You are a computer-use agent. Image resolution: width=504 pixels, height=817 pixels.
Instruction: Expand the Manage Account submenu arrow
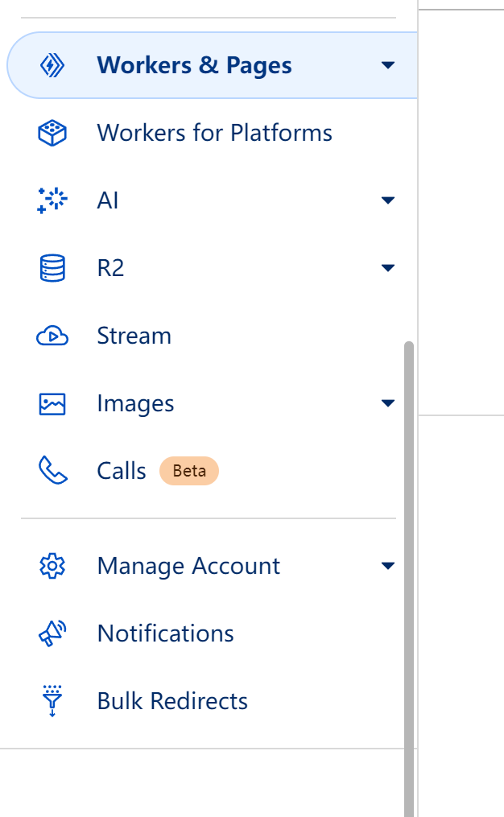(388, 565)
